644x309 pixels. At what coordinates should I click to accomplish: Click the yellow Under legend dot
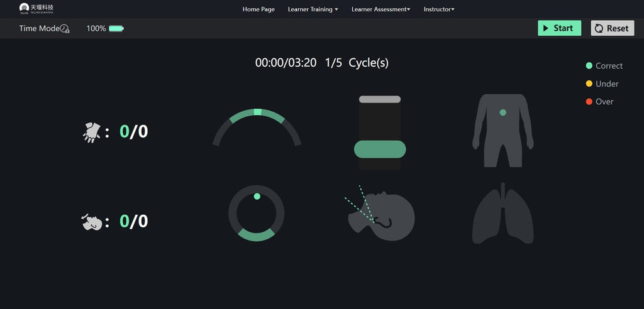tap(589, 84)
